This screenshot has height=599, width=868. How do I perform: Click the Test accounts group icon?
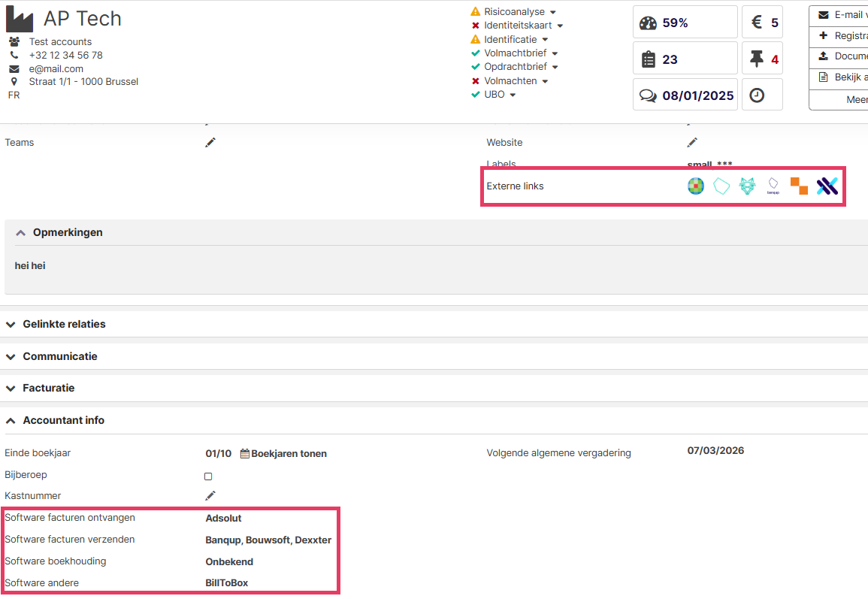click(x=14, y=41)
